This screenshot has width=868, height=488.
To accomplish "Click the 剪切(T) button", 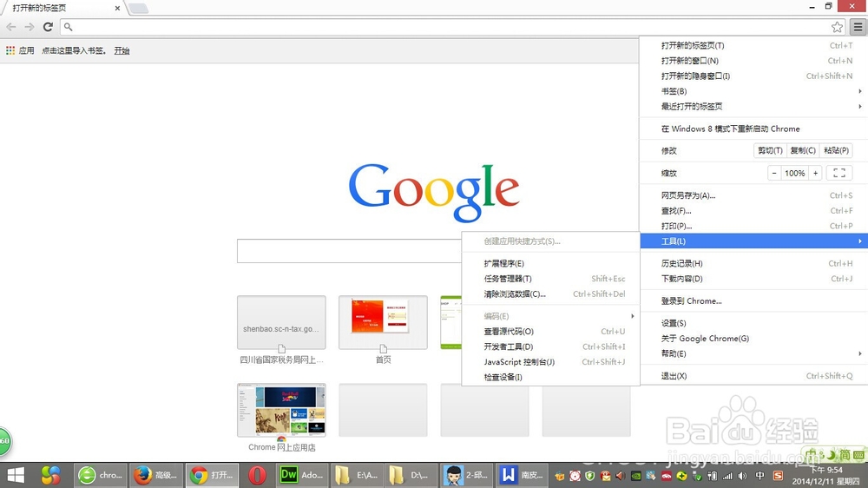I will pyautogui.click(x=770, y=151).
